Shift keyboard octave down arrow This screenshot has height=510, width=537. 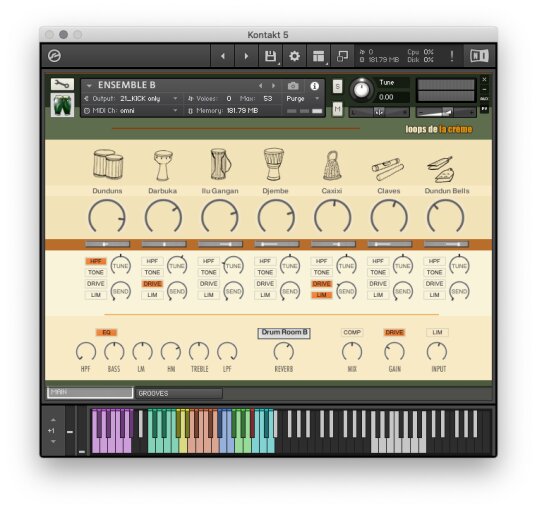53,441
